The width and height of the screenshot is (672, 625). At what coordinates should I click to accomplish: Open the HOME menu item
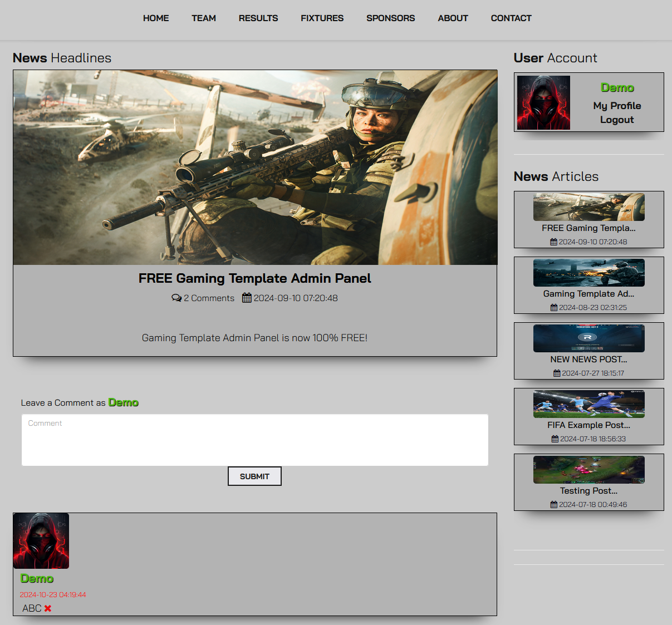tap(156, 18)
